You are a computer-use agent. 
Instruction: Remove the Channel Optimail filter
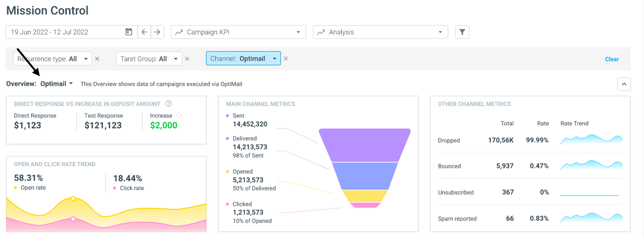point(286,58)
